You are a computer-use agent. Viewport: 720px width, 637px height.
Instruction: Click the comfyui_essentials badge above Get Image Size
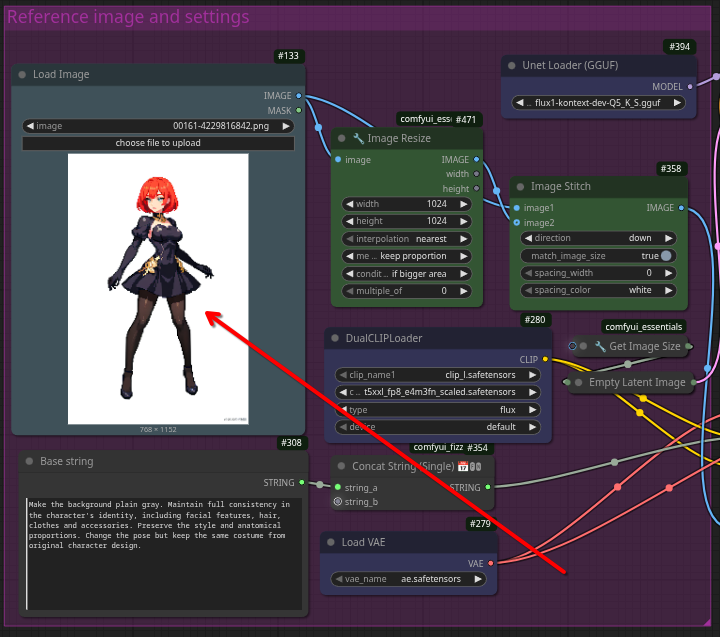click(643, 327)
